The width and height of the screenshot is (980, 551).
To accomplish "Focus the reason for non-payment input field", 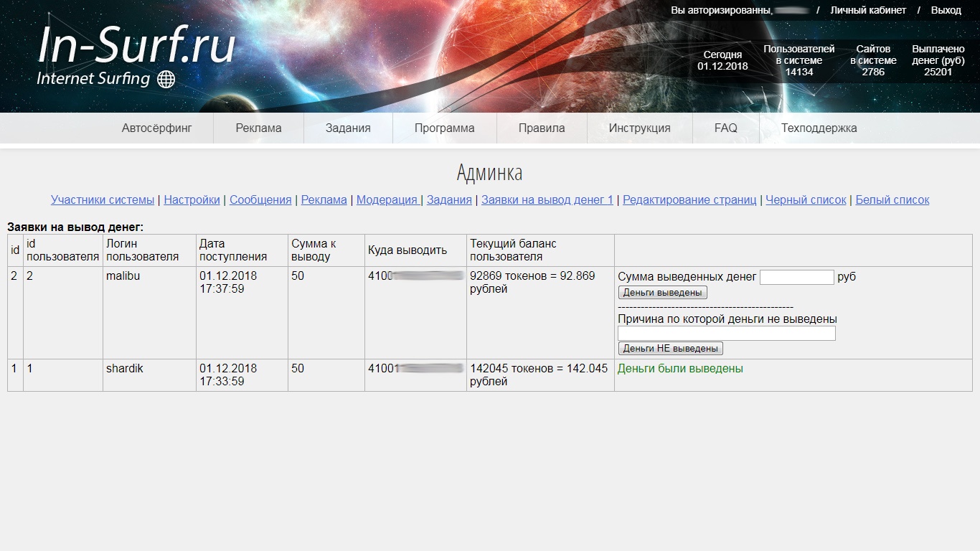I will coord(727,334).
